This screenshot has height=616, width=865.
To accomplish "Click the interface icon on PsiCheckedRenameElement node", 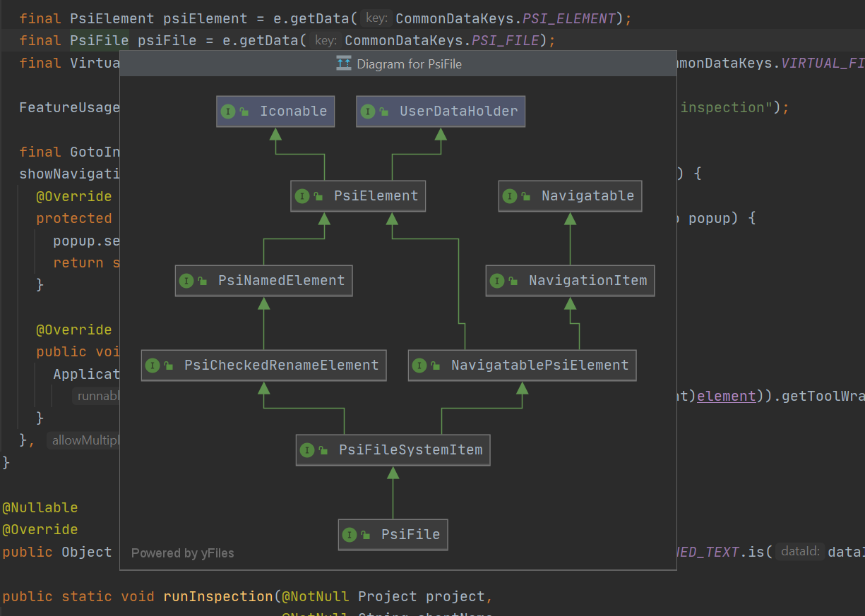I will click(x=153, y=366).
